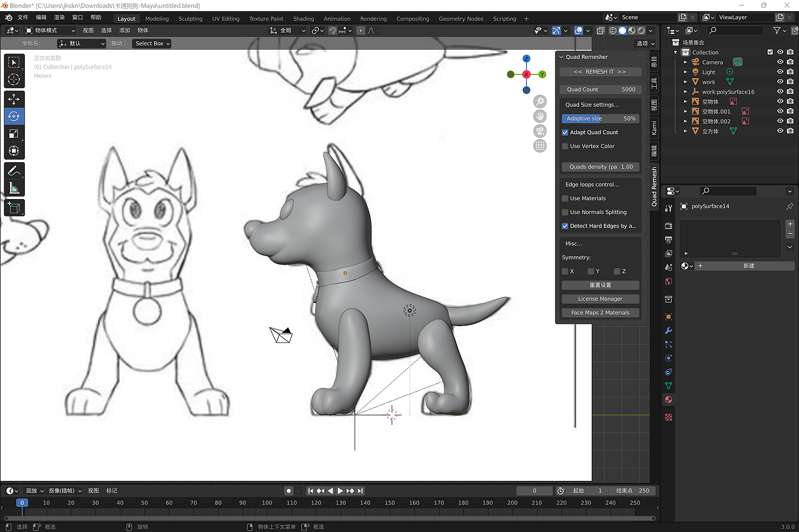Switch to the UV Editing workspace tab
The height and width of the screenshot is (532, 799).
[226, 19]
